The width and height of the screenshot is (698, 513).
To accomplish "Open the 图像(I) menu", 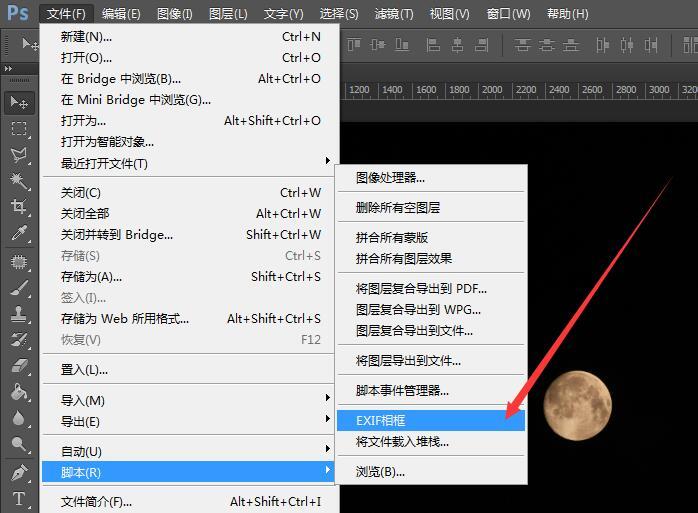I will [x=174, y=14].
